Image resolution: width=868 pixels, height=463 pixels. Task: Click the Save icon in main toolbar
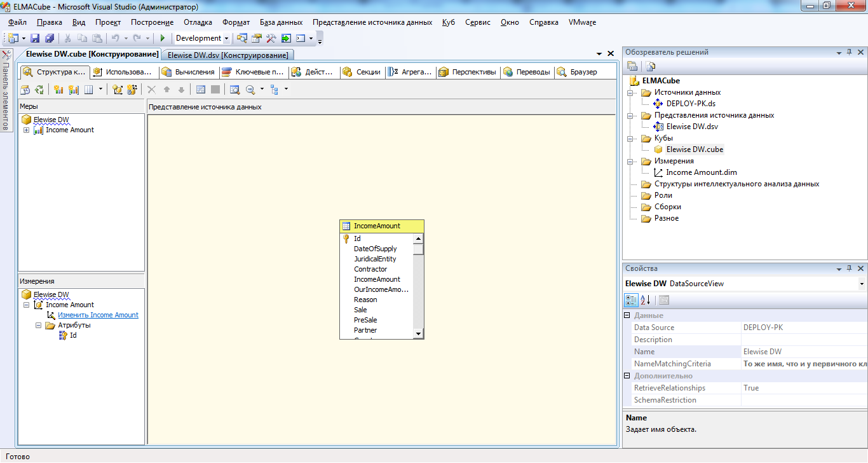(x=35, y=38)
